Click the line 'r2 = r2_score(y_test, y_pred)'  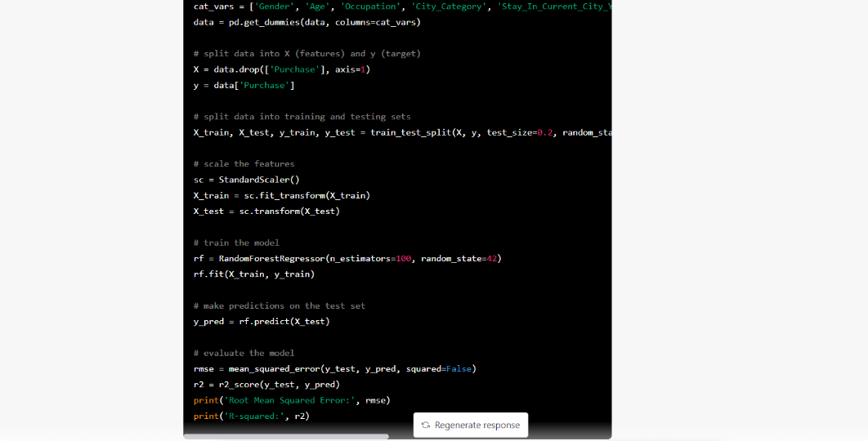266,385
